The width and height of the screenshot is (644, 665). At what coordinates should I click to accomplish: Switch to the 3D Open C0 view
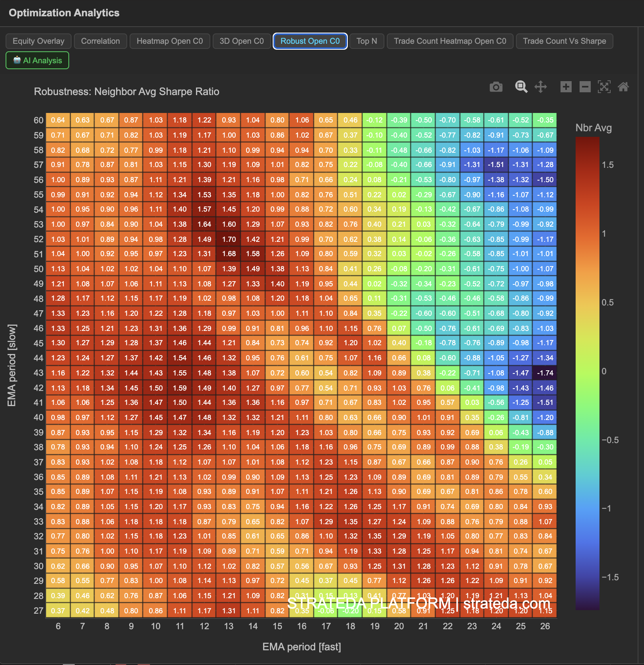(242, 41)
